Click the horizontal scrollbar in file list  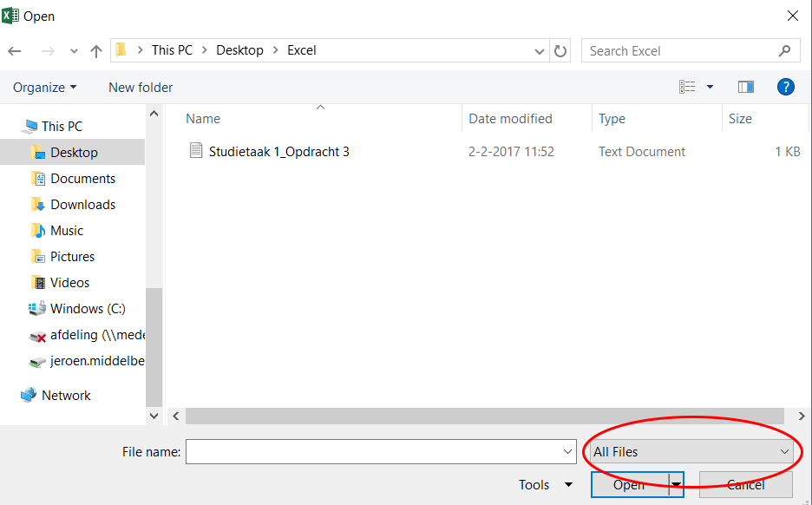tap(486, 416)
